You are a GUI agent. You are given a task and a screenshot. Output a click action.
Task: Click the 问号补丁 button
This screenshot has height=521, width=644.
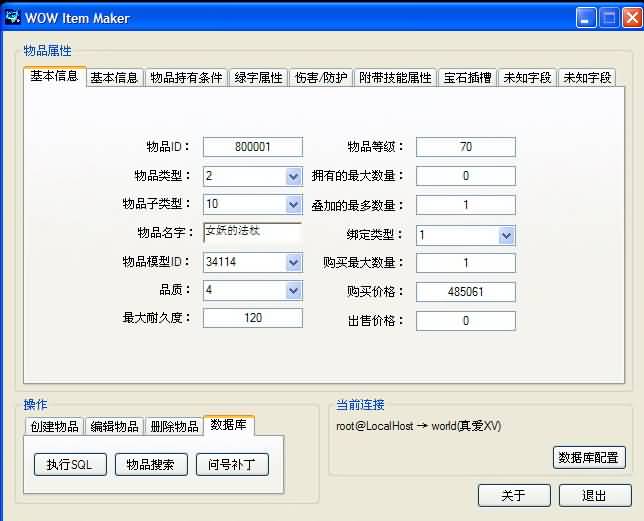(x=232, y=464)
